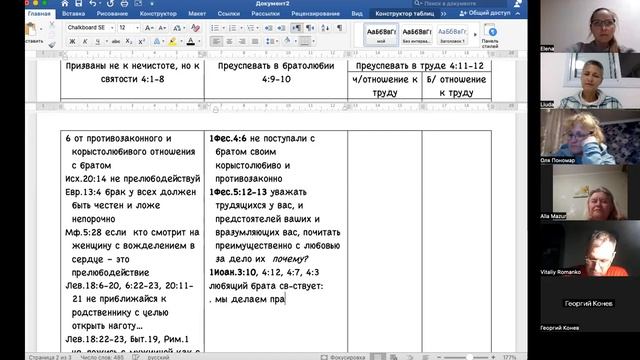The image size is (640, 360).
Task: Set right-to-left text direction
Action: coord(310,28)
